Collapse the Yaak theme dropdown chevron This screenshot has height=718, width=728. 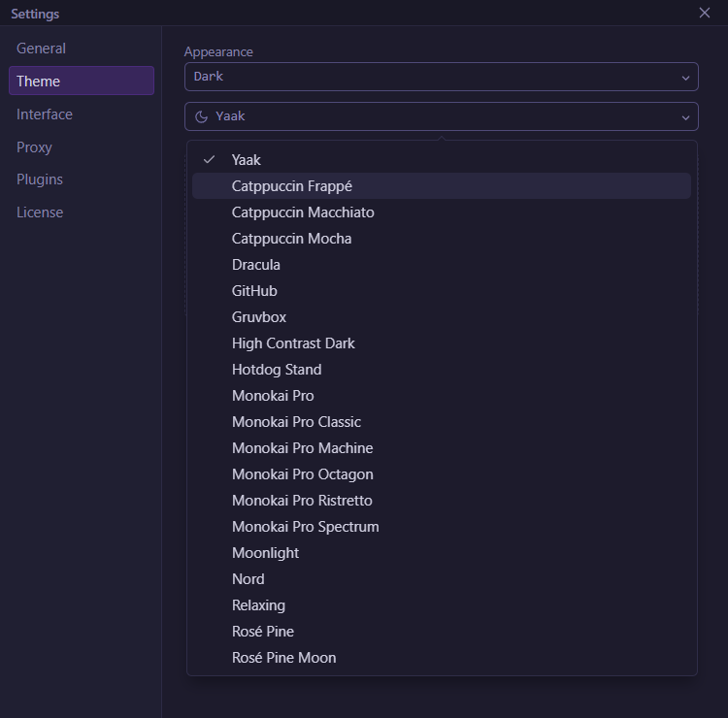click(685, 116)
